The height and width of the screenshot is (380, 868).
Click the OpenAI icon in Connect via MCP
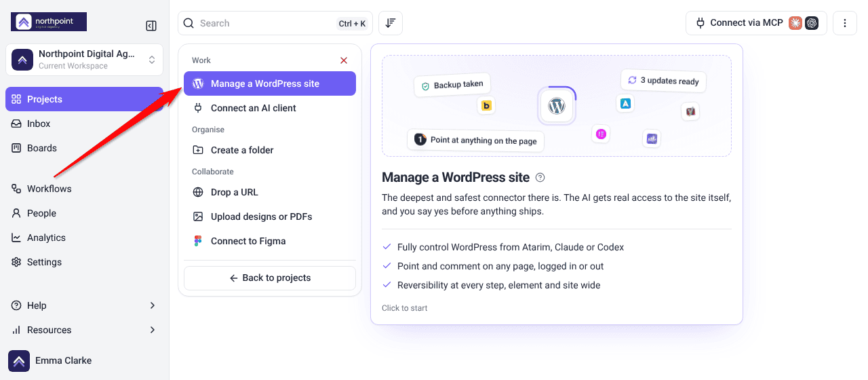point(812,23)
